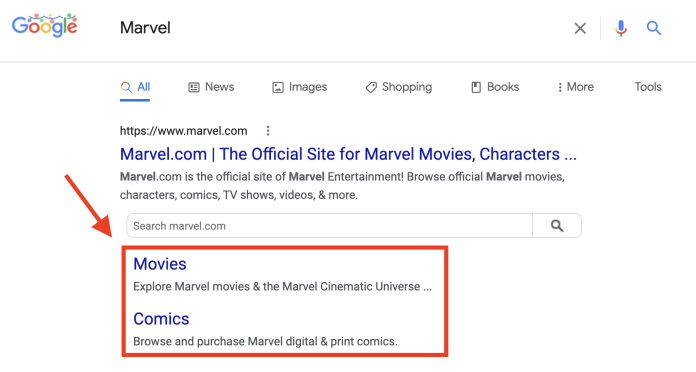Start voice search with microphone icon
This screenshot has width=696, height=372.
pyautogui.click(x=621, y=28)
